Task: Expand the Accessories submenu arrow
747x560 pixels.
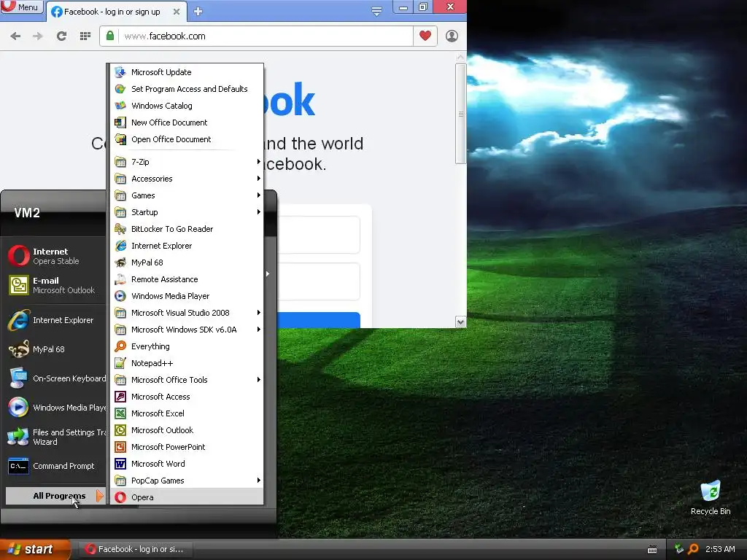Action: pyautogui.click(x=259, y=179)
